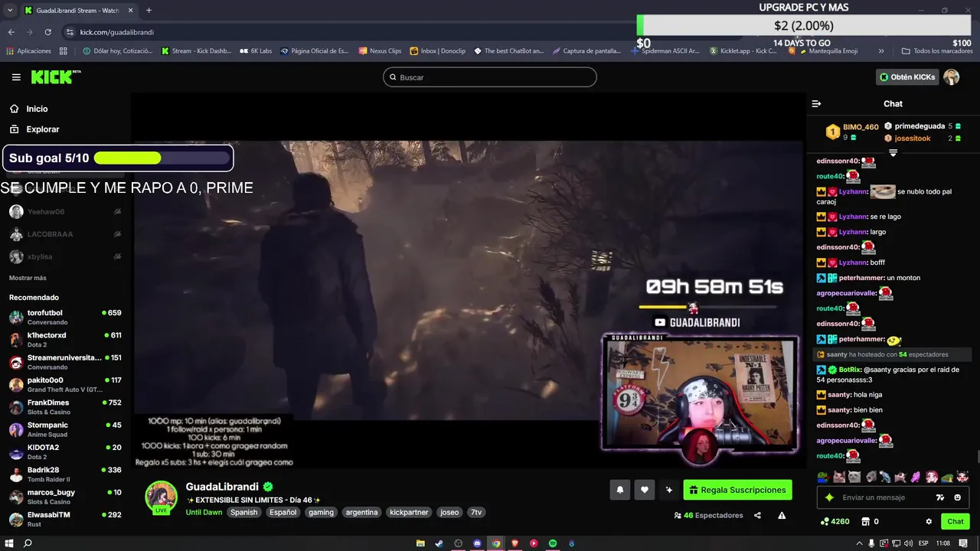
Task: Click the BotRix username in chat
Action: click(850, 370)
